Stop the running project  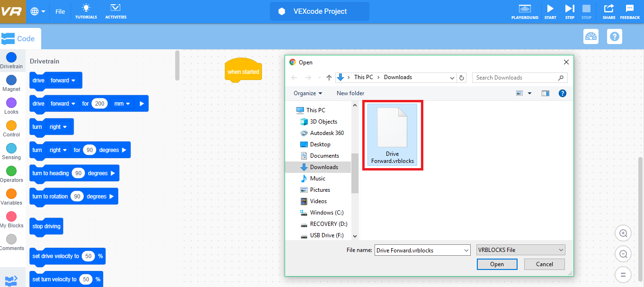tap(586, 11)
